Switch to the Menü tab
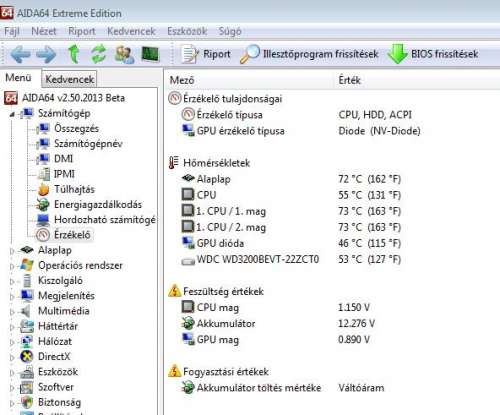 click(18, 78)
